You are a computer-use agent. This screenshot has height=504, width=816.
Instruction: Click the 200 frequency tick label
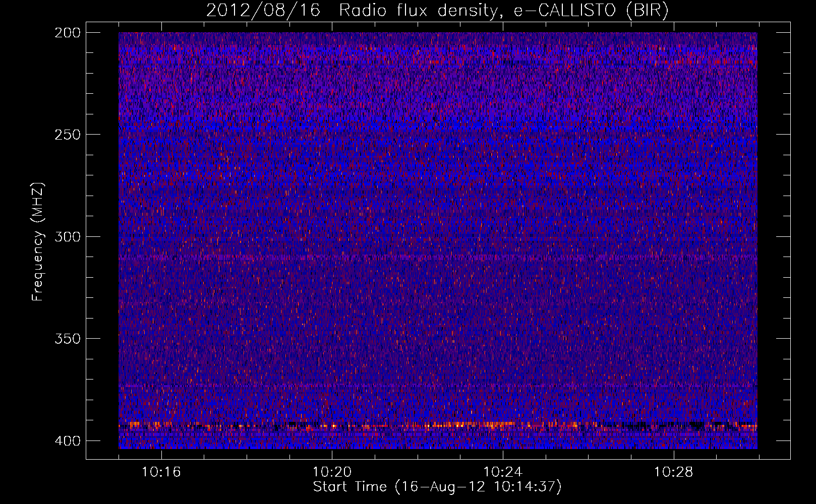point(68,33)
